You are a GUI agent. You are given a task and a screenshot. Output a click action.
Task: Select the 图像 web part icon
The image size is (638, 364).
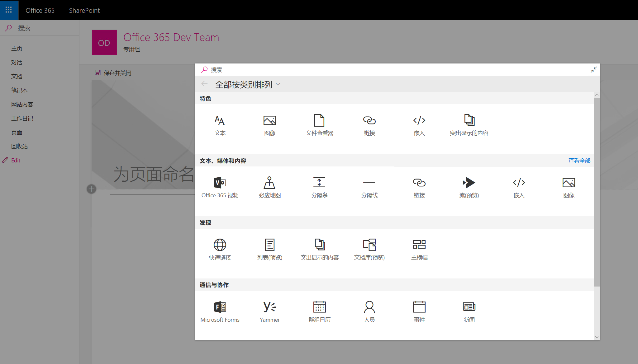[x=270, y=124]
